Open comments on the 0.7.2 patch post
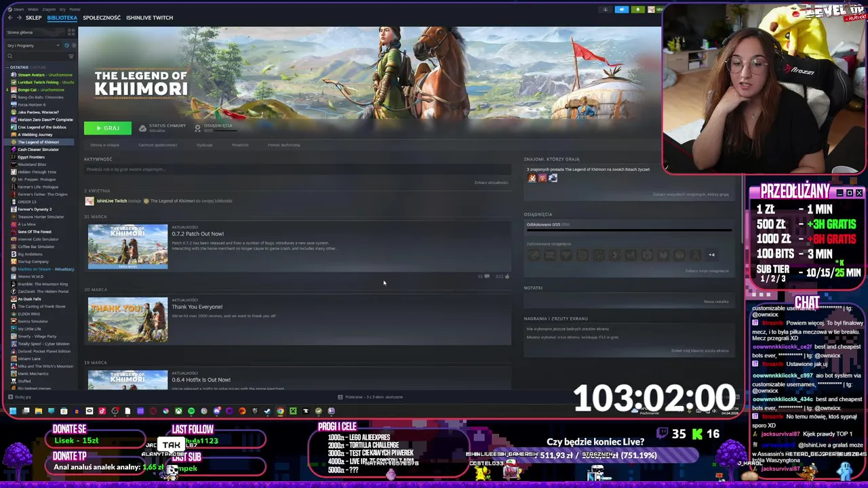Image resolution: width=868 pixels, height=488 pixels. point(486,276)
